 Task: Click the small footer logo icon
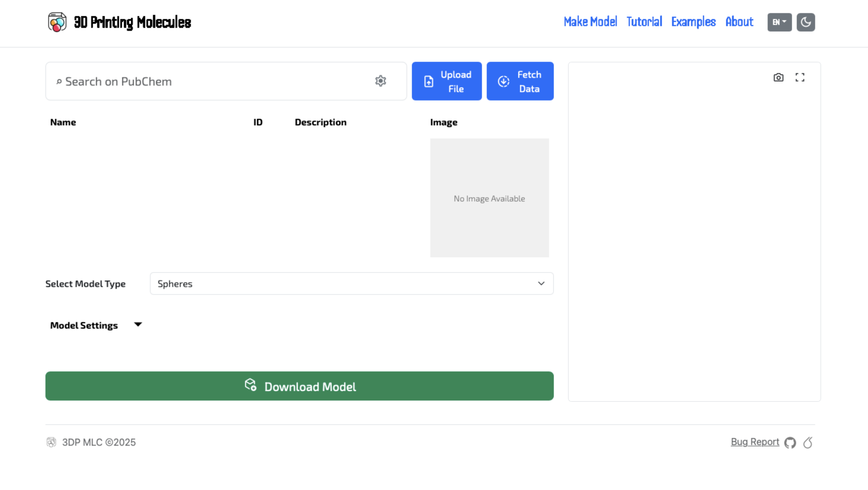(x=51, y=442)
